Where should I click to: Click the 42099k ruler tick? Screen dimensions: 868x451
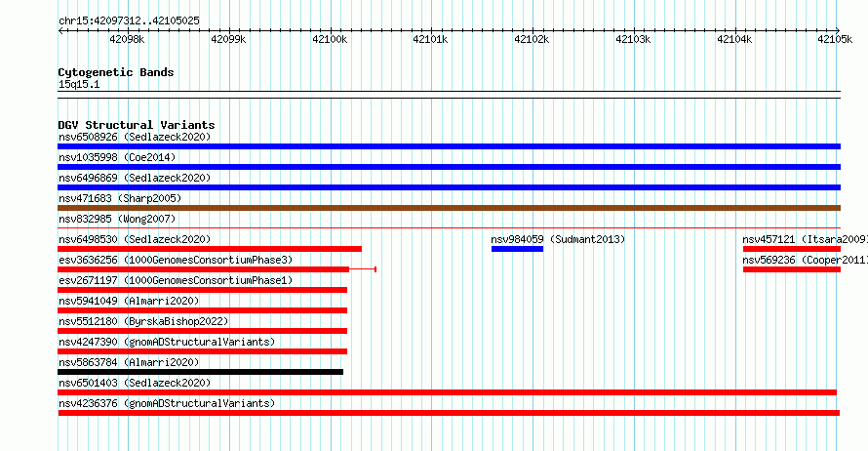[228, 39]
